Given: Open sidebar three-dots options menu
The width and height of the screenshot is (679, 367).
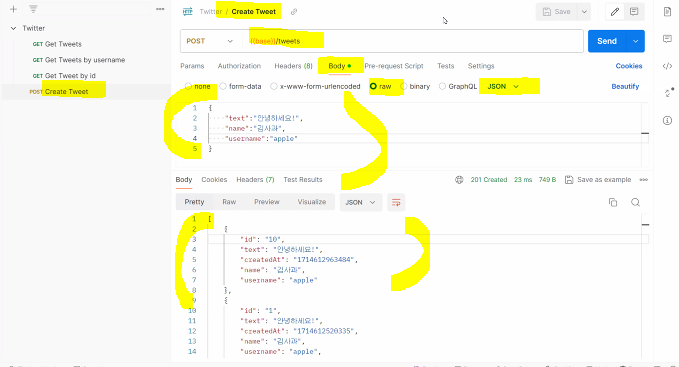Looking at the screenshot, I should click(x=160, y=9).
